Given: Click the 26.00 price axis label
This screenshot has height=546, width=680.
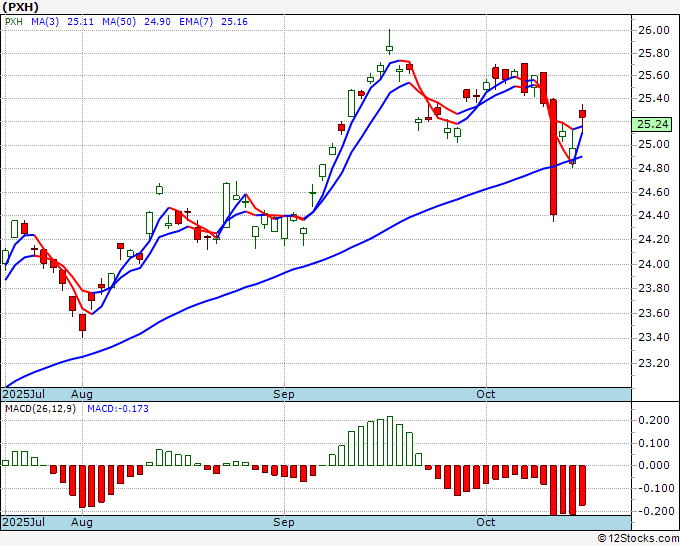Looking at the screenshot, I should (654, 30).
